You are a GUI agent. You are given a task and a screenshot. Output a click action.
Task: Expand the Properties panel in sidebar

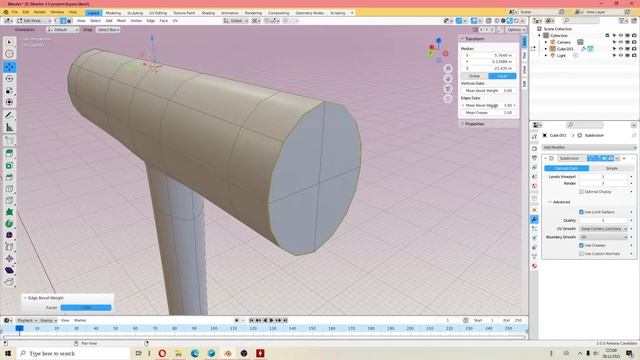[x=473, y=124]
